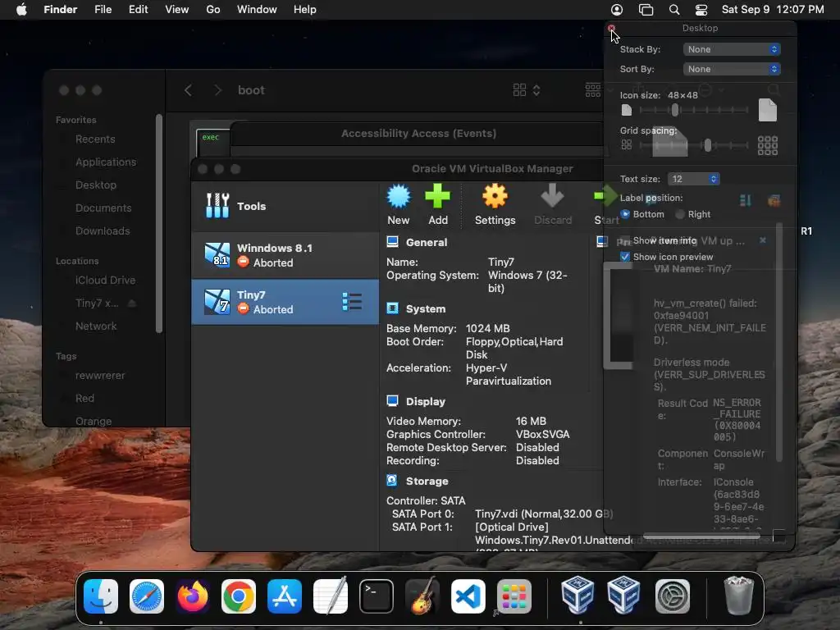The image size is (840, 630).
Task: Click the General section header icon
Action: [x=393, y=242]
